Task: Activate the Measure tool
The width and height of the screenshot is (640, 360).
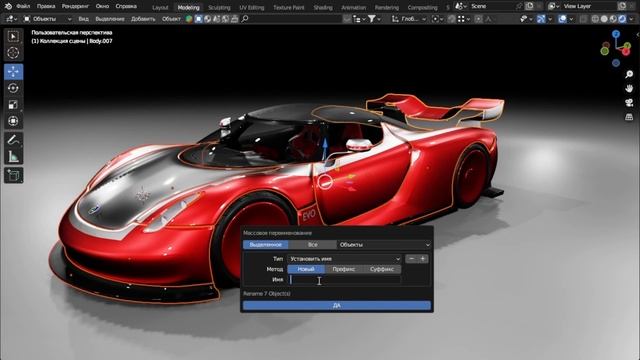Action: click(13, 156)
